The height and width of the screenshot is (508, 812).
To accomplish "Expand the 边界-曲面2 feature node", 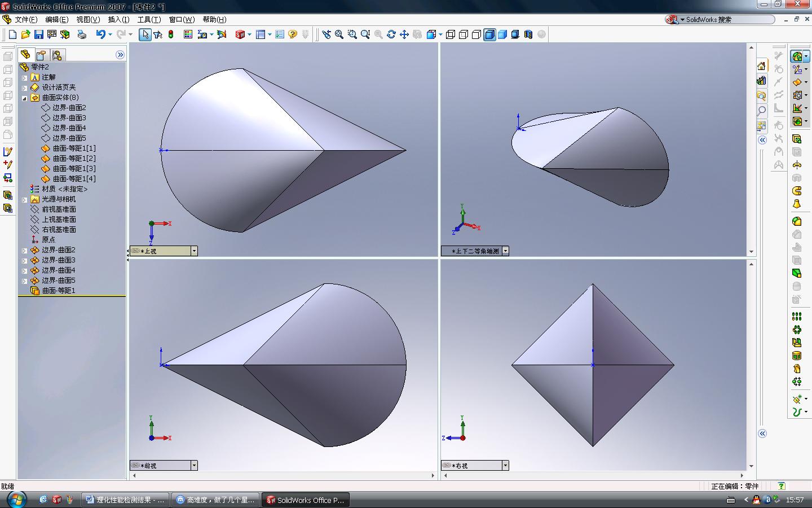I will click(x=25, y=251).
